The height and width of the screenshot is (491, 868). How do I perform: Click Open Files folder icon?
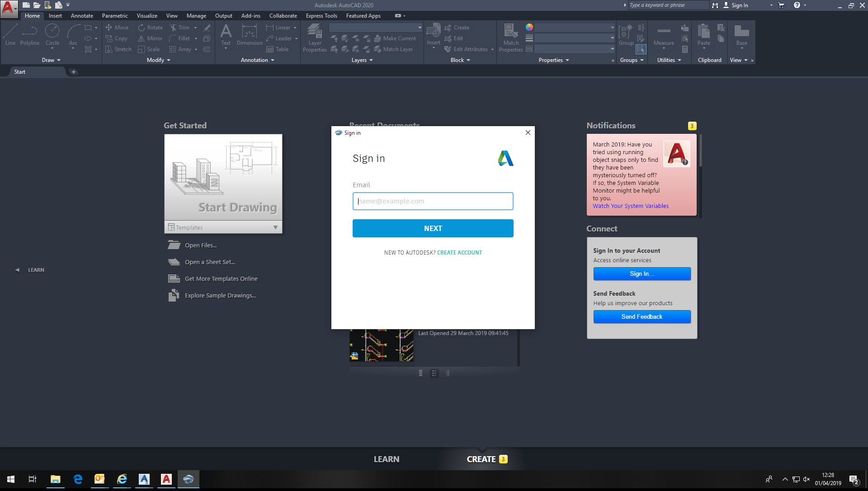point(174,245)
